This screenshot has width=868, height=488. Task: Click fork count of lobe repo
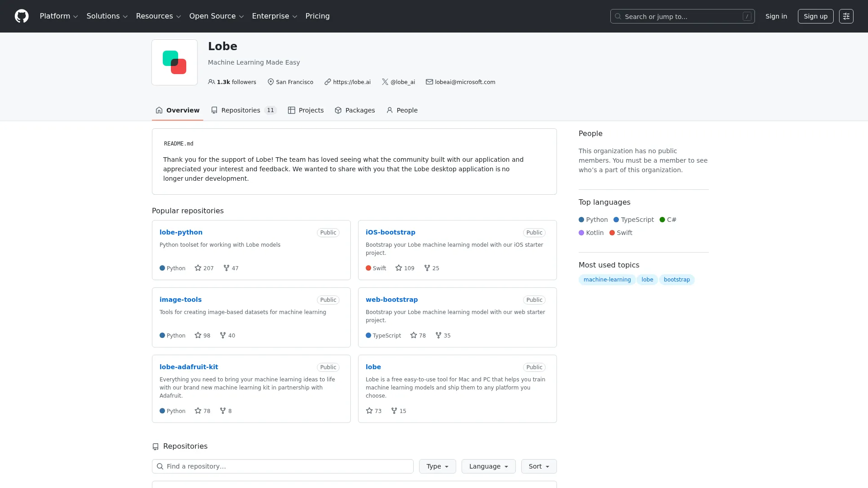pos(399,411)
